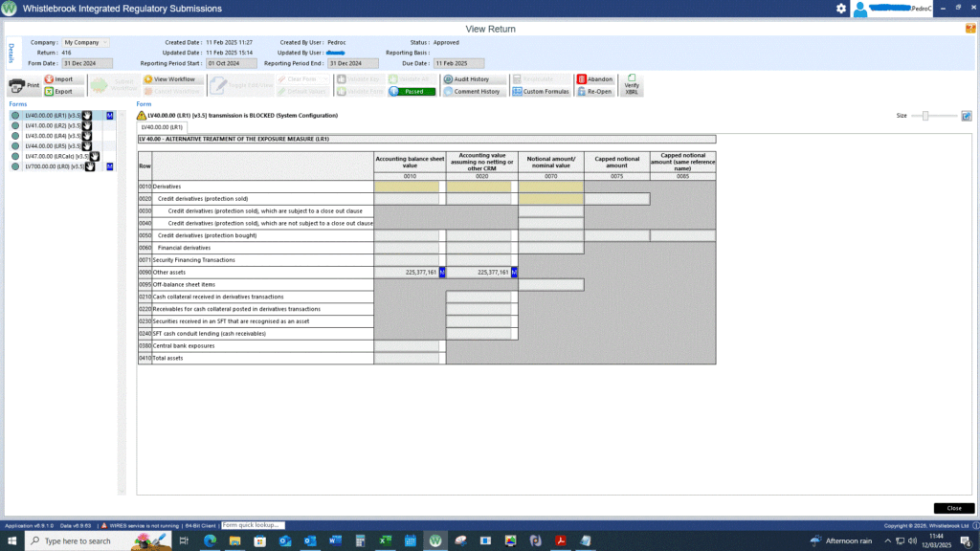This screenshot has height=551, width=980.
Task: Abandon the return
Action: [594, 79]
